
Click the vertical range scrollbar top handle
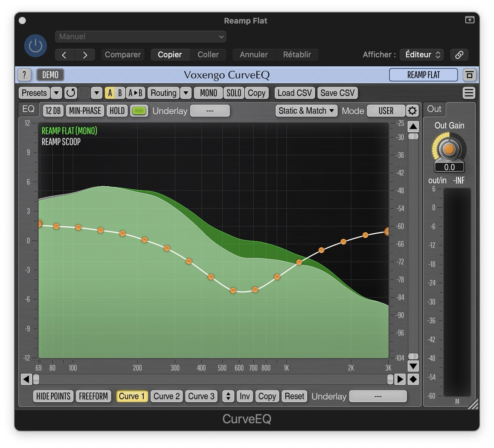pyautogui.click(x=413, y=137)
